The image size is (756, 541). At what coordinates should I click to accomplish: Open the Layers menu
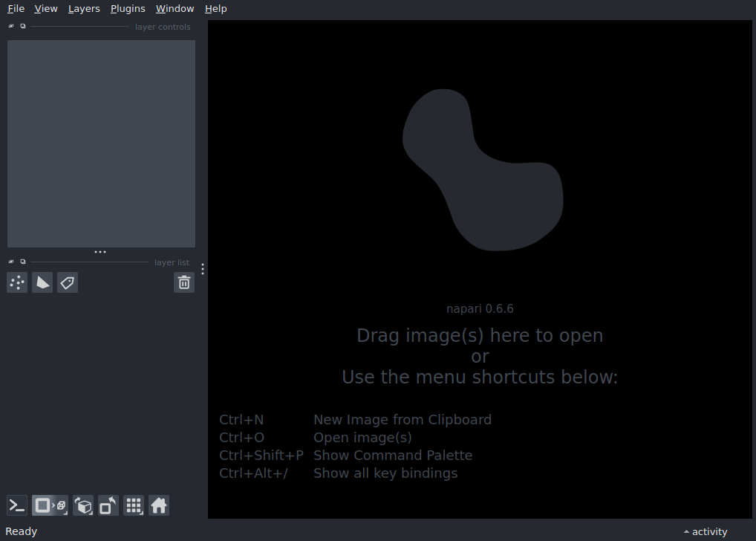click(84, 9)
